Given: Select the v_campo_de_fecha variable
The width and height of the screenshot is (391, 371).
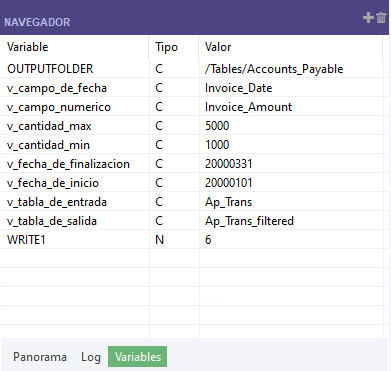Looking at the screenshot, I should (x=57, y=88).
